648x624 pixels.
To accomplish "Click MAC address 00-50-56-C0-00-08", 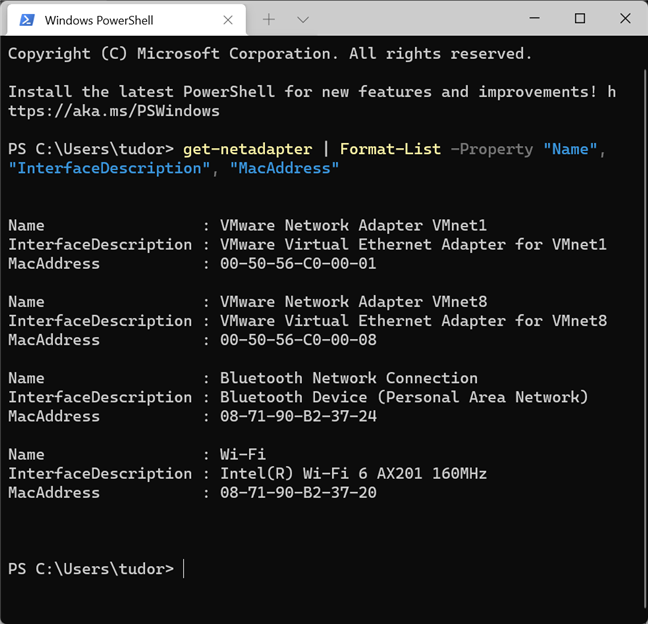I will [x=298, y=340].
